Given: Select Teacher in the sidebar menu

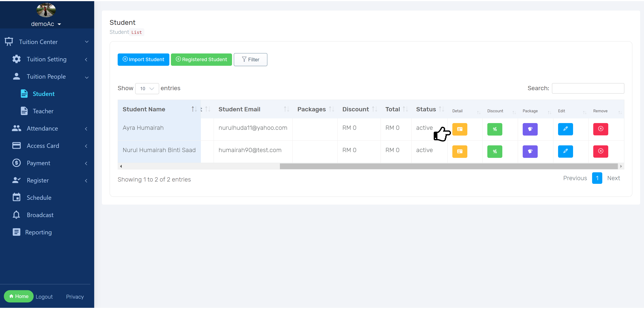Looking at the screenshot, I should pyautogui.click(x=43, y=111).
